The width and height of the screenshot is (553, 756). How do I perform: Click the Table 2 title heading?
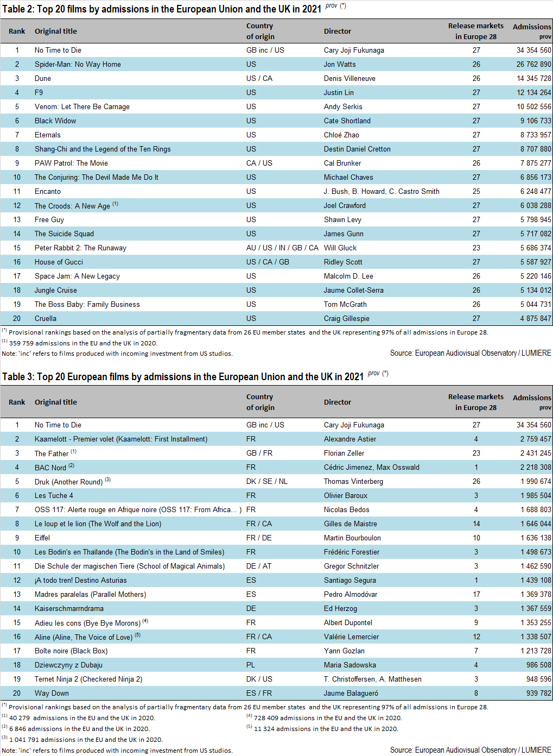click(162, 9)
